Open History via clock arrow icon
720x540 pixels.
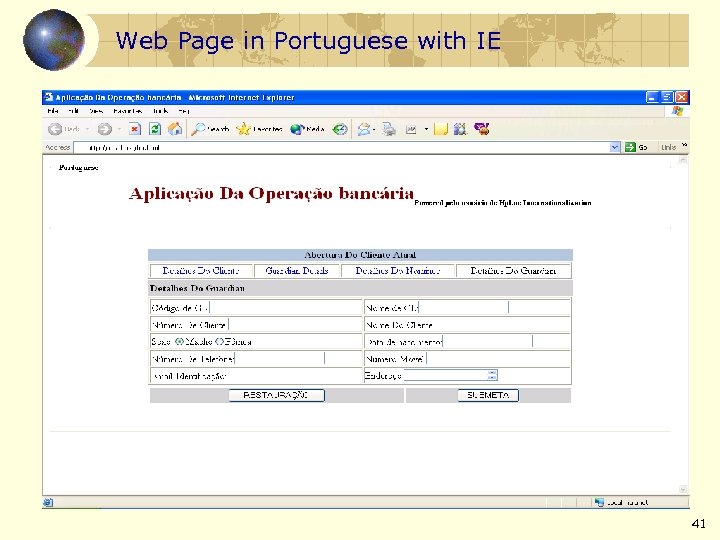point(340,129)
